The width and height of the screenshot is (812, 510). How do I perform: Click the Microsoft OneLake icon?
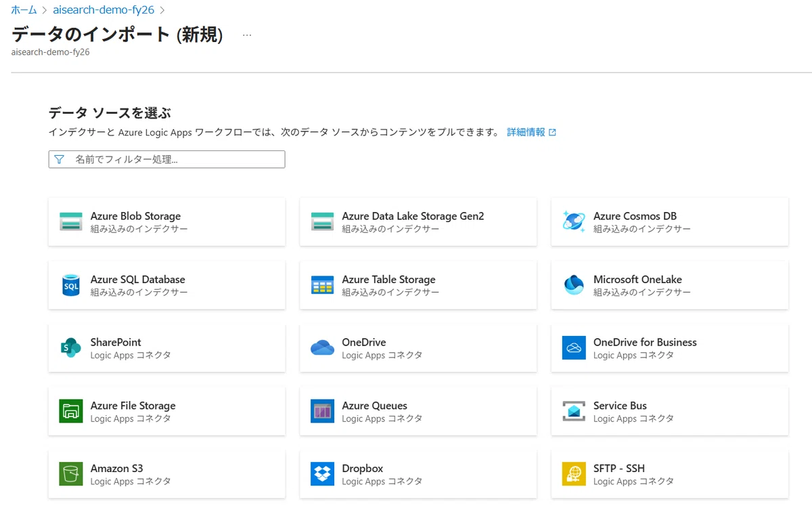coord(574,285)
